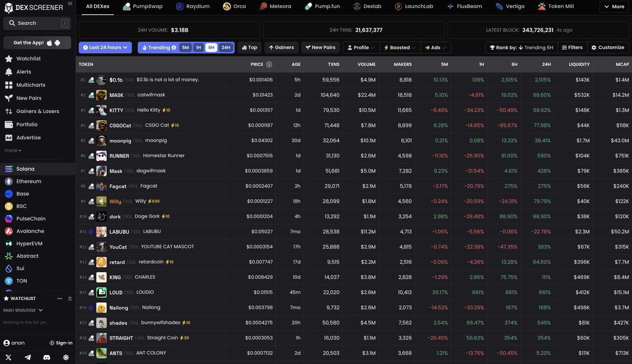Select the Meteora tab
632x364 pixels.
(275, 6)
